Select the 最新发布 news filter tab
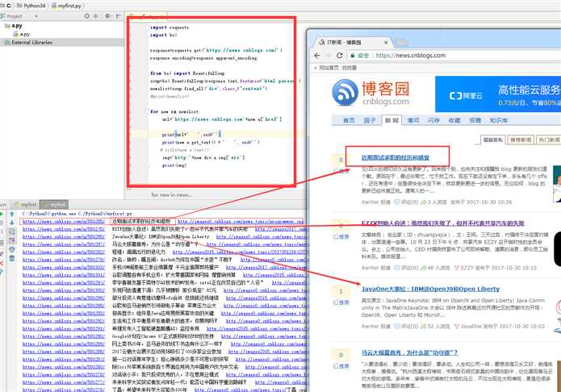Screen dimensions: 561x392 point(492,140)
